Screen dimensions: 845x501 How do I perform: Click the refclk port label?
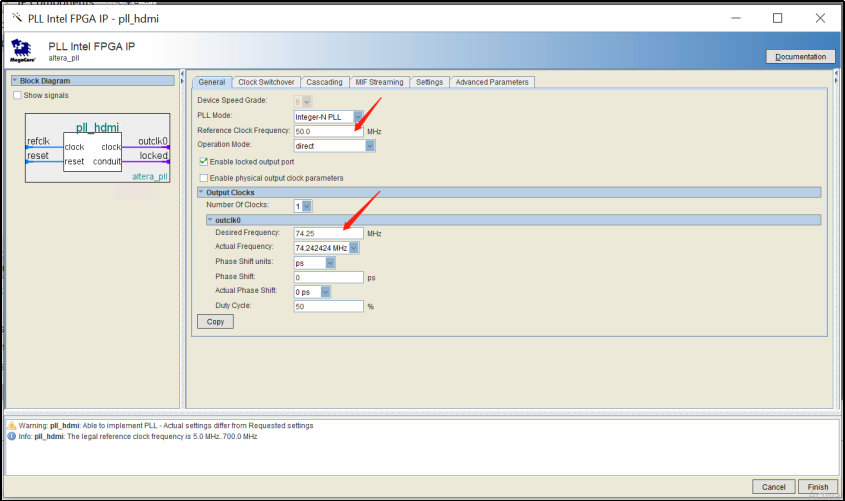(38, 141)
